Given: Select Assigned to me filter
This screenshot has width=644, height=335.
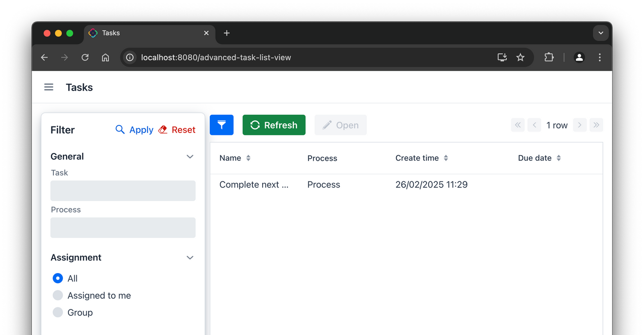Looking at the screenshot, I should tap(58, 295).
